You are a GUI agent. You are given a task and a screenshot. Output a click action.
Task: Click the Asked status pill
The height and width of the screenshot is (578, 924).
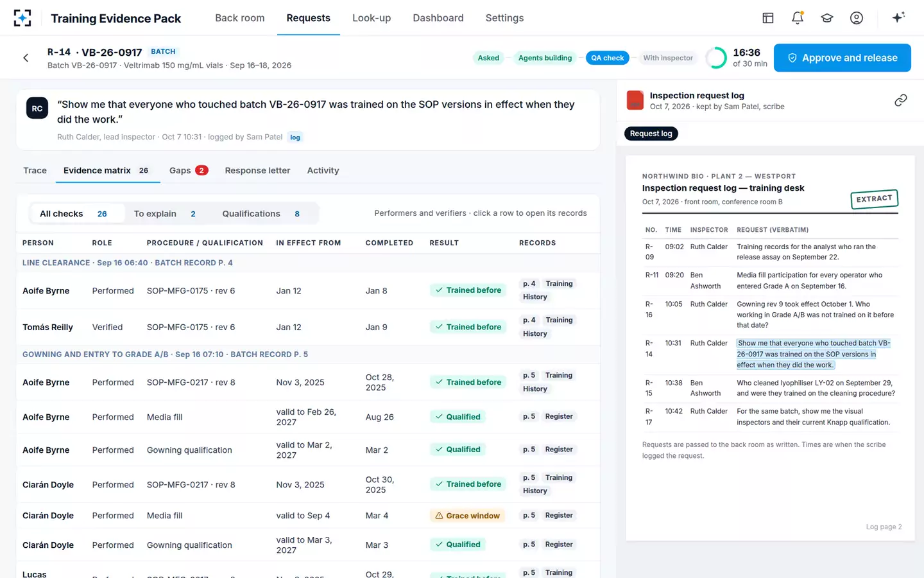point(488,58)
